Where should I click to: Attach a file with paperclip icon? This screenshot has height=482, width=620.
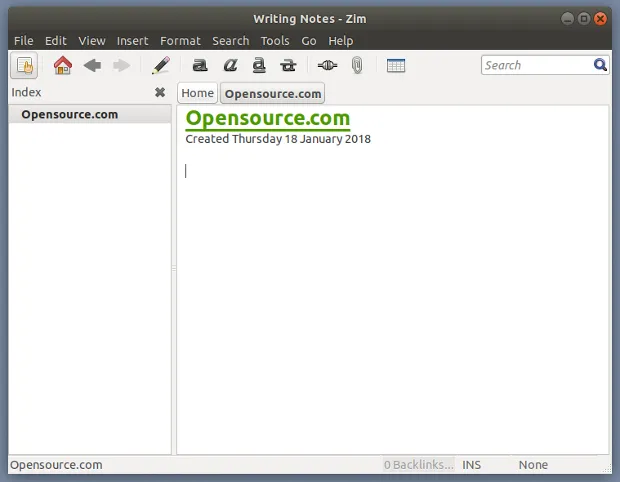[356, 66]
